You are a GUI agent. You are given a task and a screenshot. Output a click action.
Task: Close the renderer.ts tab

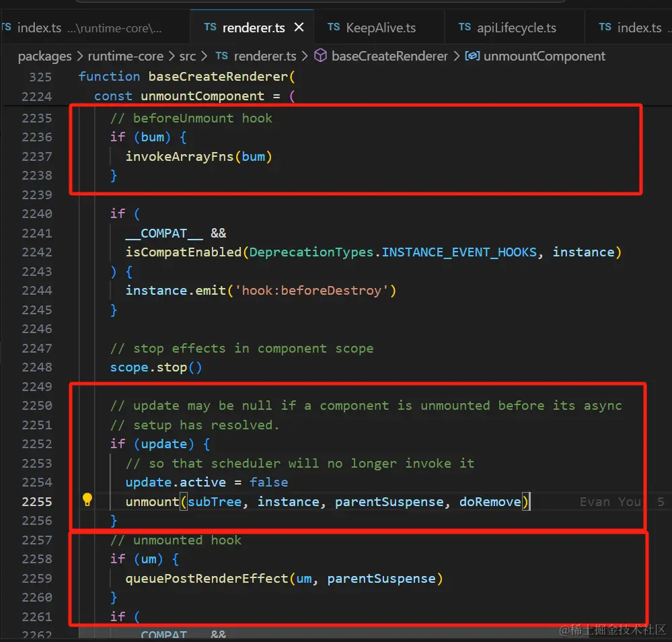tap(299, 28)
